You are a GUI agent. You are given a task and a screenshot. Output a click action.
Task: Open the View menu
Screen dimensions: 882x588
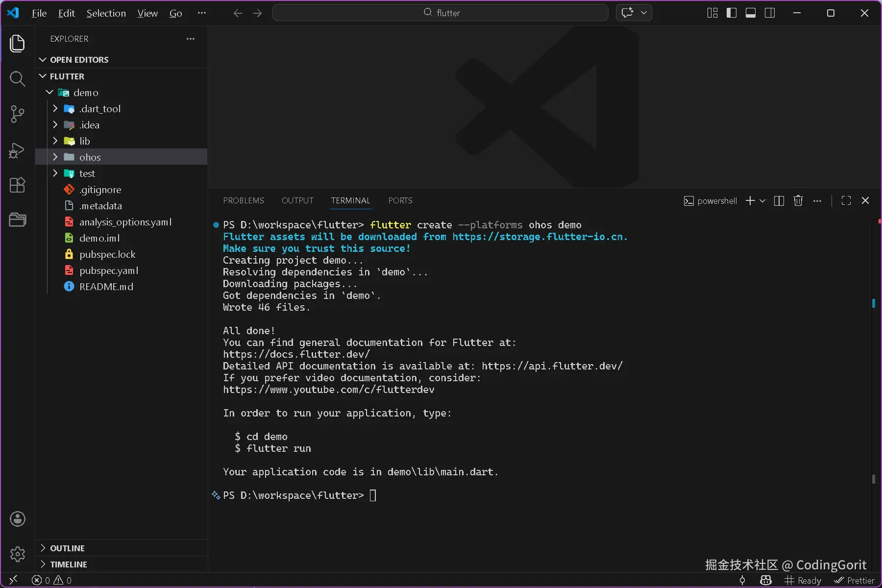(x=147, y=13)
